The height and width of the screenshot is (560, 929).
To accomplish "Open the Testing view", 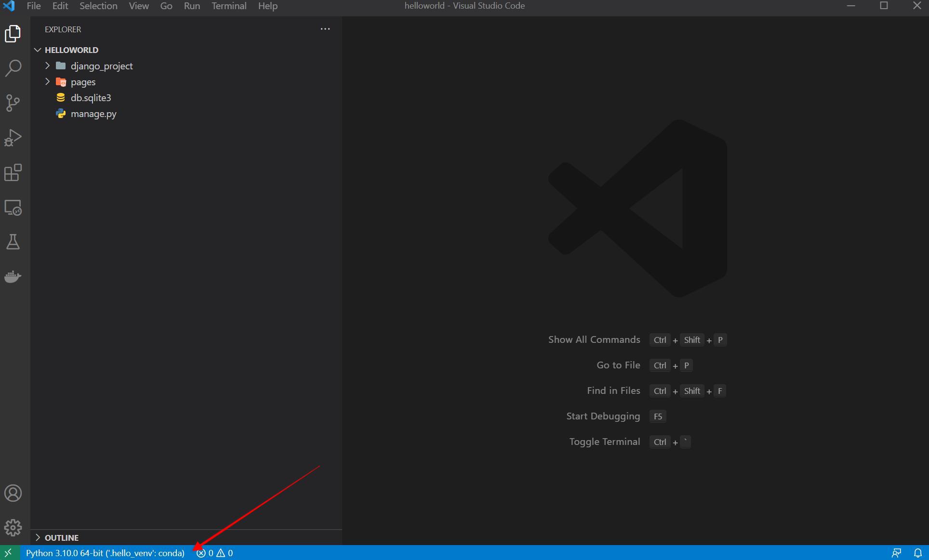I will click(13, 242).
